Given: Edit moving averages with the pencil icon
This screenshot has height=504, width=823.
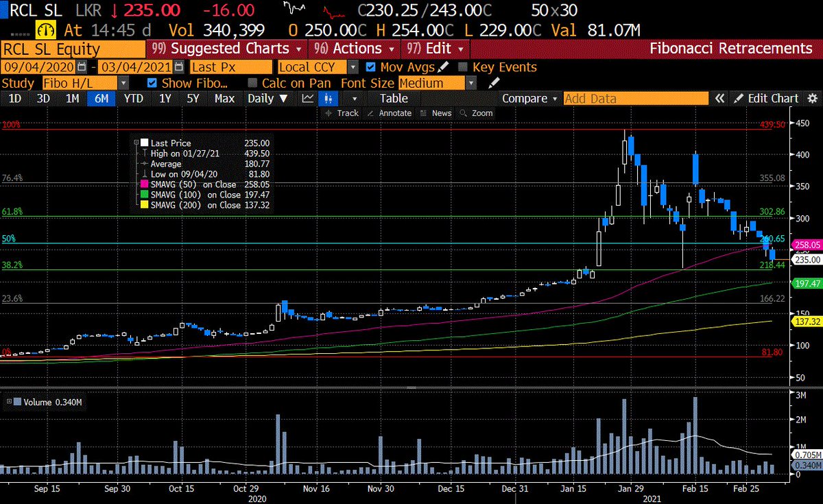Looking at the screenshot, I should tap(443, 67).
